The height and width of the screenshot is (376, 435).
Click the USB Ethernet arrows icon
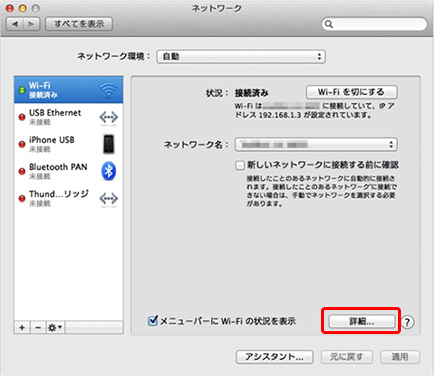[x=109, y=117]
